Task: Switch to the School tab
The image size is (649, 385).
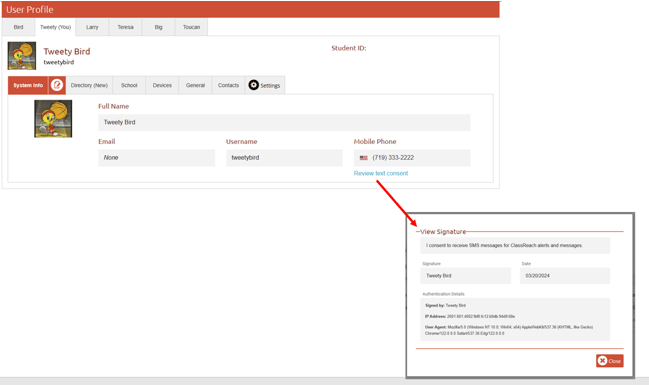Action: tap(129, 85)
